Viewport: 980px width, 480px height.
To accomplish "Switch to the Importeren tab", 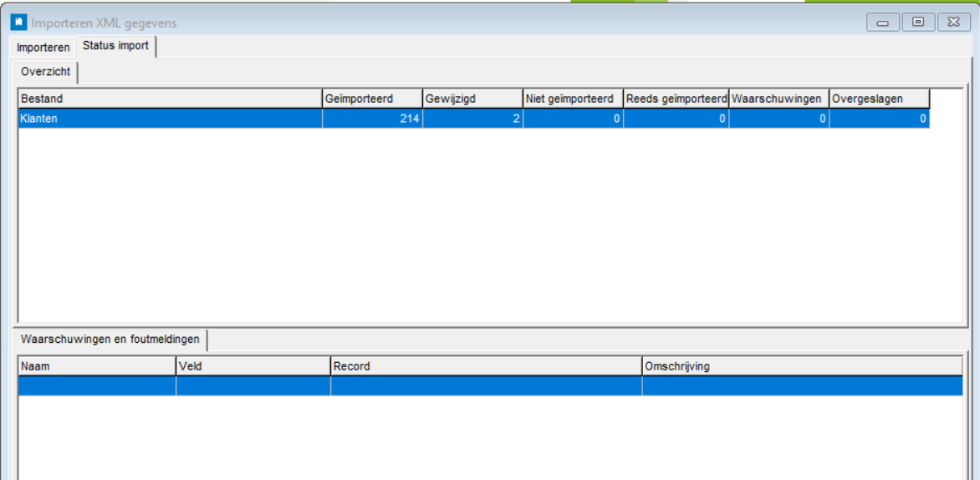I will click(x=43, y=48).
